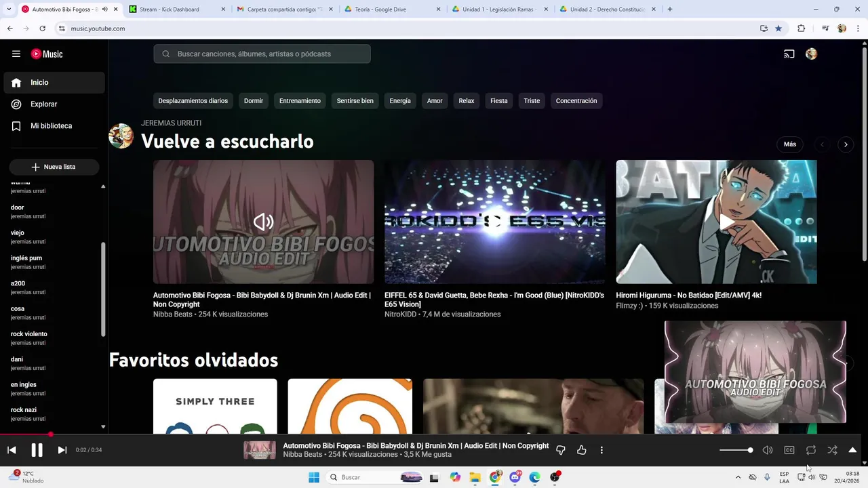This screenshot has height=488, width=868.
Task: Expand the player page with up arrow
Action: (x=852, y=450)
